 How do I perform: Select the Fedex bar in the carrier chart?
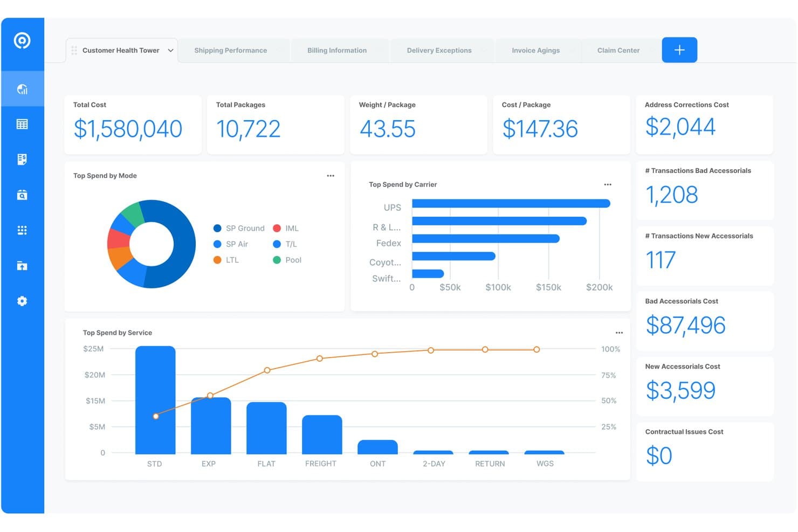coord(486,239)
